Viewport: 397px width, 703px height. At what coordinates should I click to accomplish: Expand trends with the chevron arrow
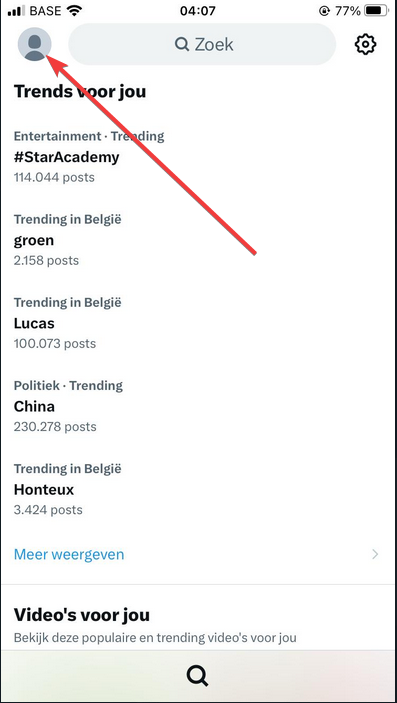tap(375, 555)
